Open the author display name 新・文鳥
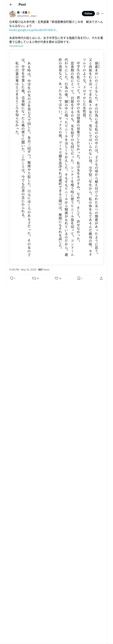The image size is (113, 644). pyautogui.click(x=22, y=13)
